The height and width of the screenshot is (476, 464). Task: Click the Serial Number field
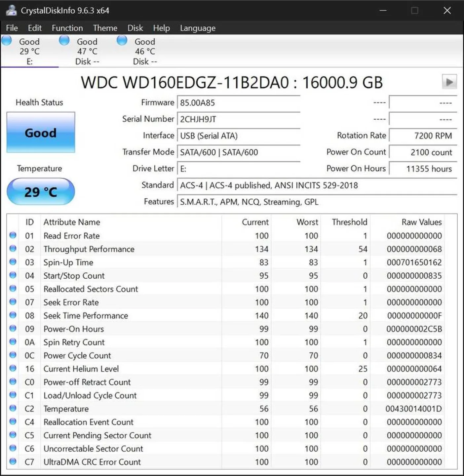point(239,119)
